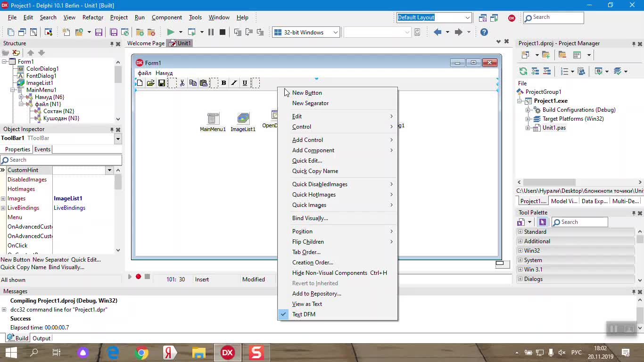The width and height of the screenshot is (644, 362).
Task: Click the Save All toolbar icon
Action: coord(114,32)
